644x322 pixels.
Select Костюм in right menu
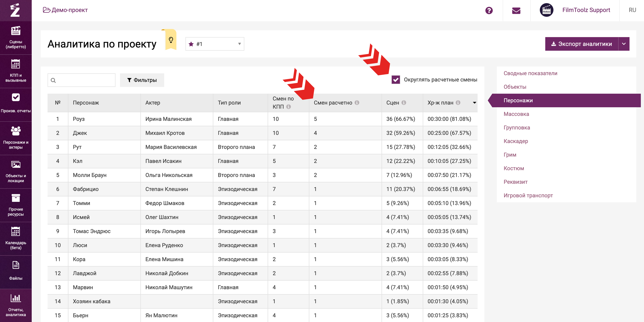click(514, 168)
